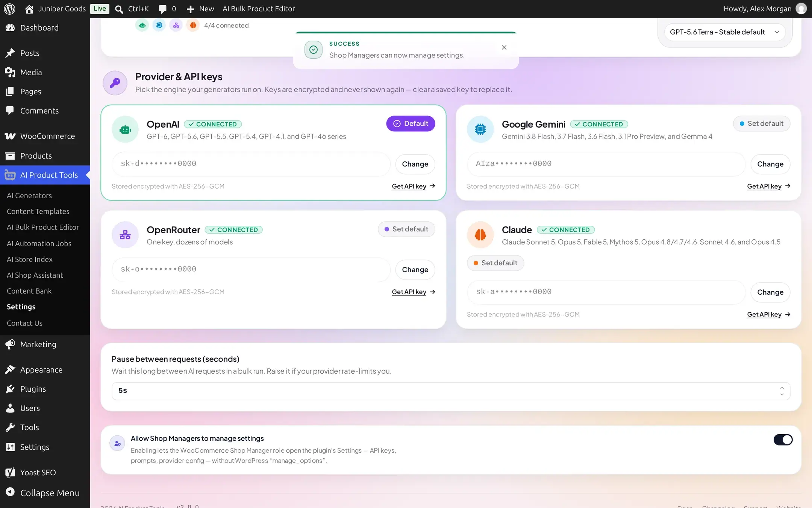The width and height of the screenshot is (812, 508).
Task: Open the Plugins menu
Action: (45, 389)
